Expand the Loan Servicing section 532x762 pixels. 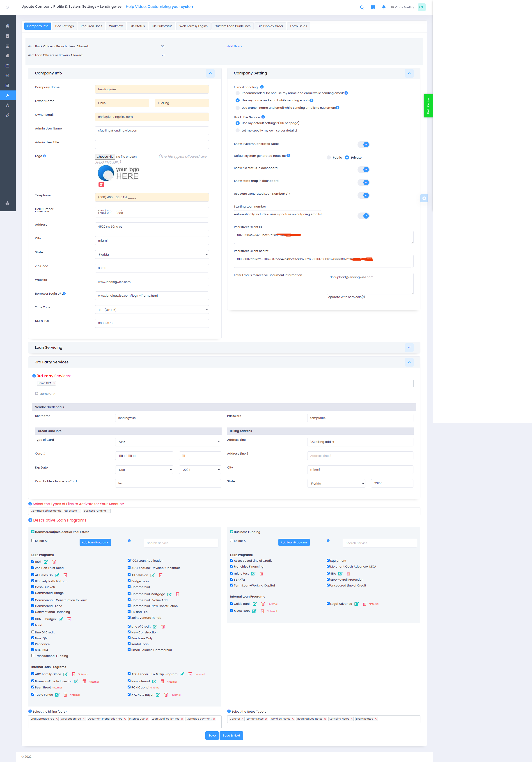pos(409,347)
